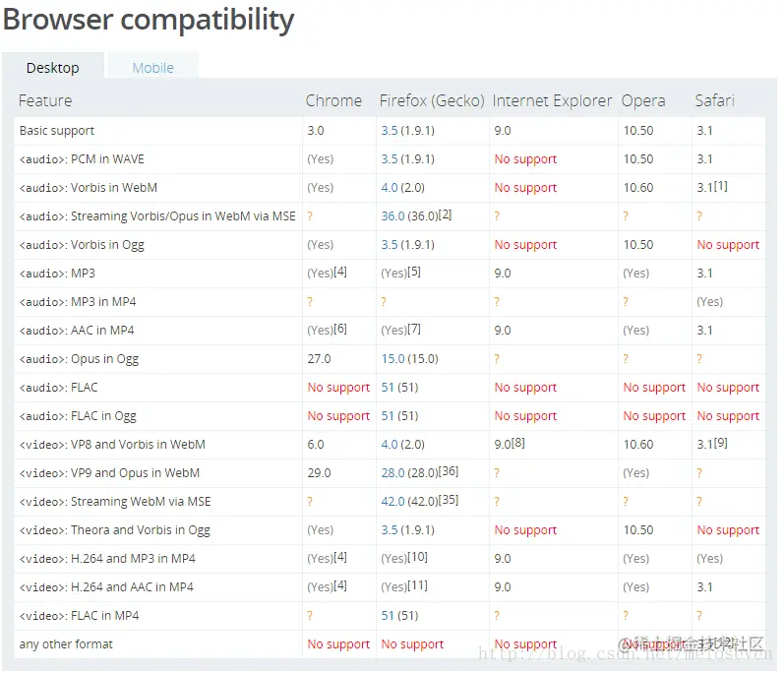The height and width of the screenshot is (673, 784).
Task: Select the <video>: VP9 and Opus in WebM cell
Action: [158, 472]
